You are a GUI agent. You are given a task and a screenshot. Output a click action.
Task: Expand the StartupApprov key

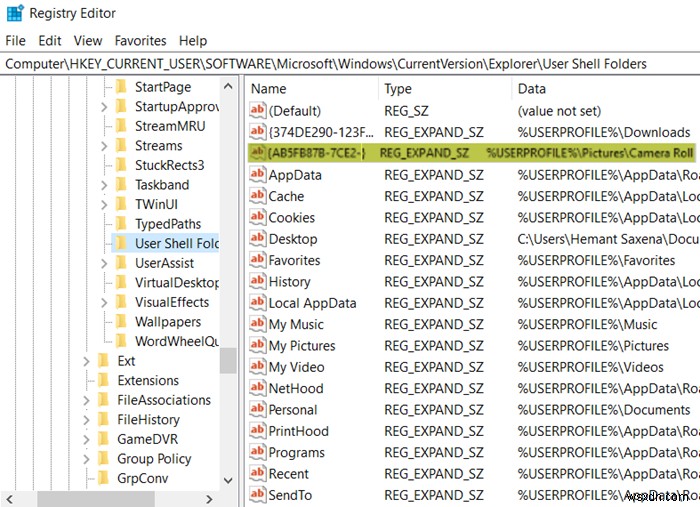coord(104,107)
